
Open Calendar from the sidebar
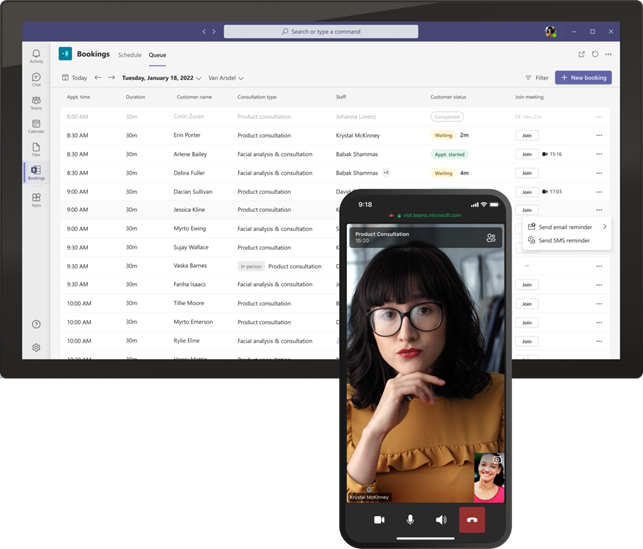click(x=36, y=126)
